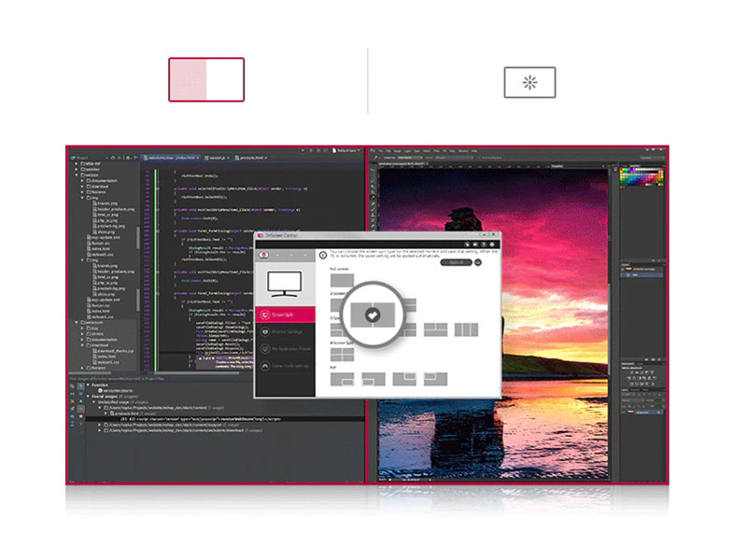Image resolution: width=747 pixels, height=560 pixels.
Task: Click the settings gear in OnScreen Control header
Action: pyautogui.click(x=492, y=245)
